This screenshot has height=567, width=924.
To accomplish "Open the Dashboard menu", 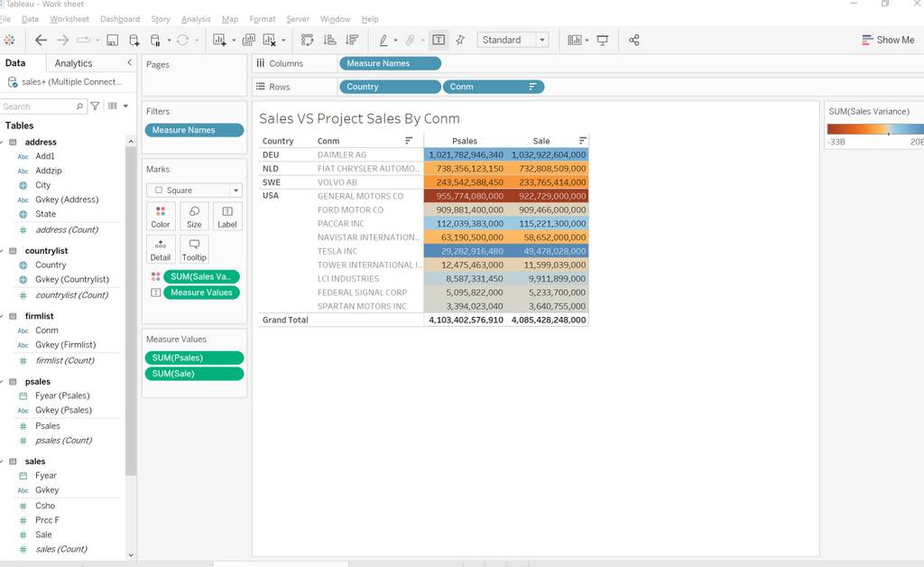I will (x=120, y=19).
